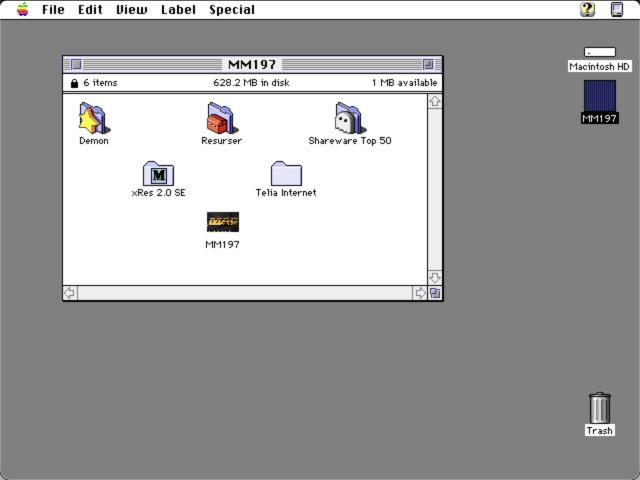Open the Help balloon menu icon

point(587,9)
